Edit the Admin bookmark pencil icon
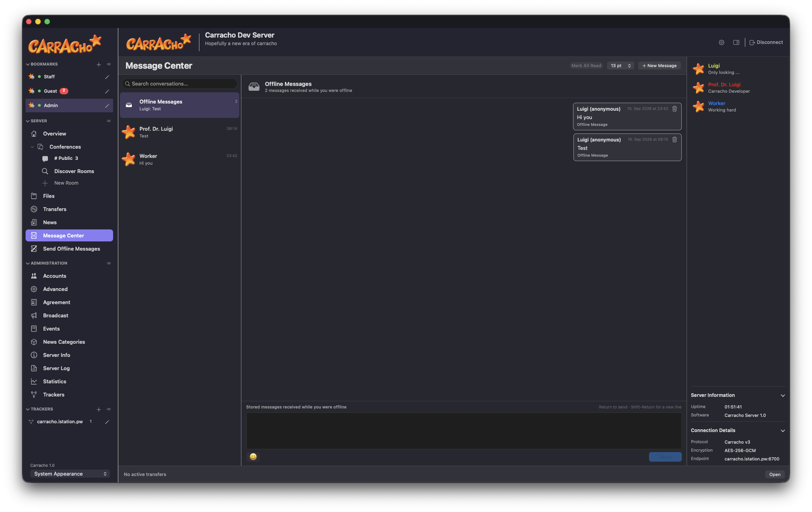Screen dimensions: 812x512 pyautogui.click(x=107, y=106)
